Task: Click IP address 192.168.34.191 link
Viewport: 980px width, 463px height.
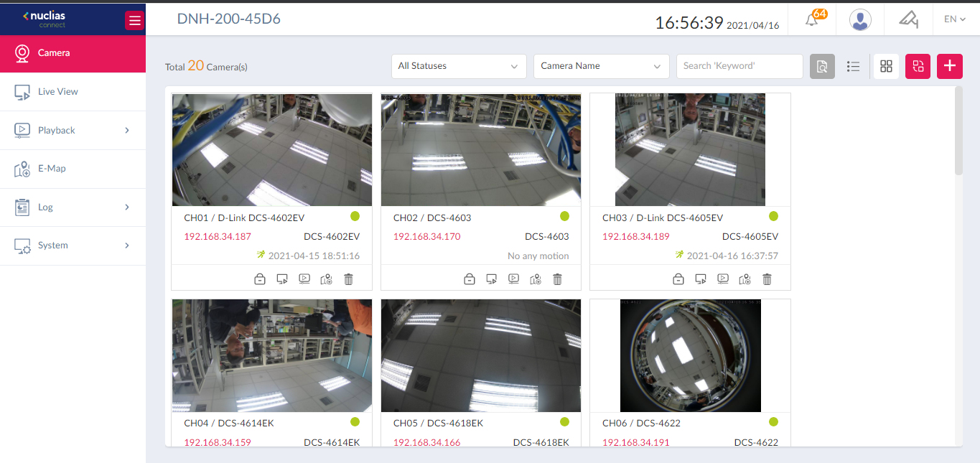Action: pos(635,442)
